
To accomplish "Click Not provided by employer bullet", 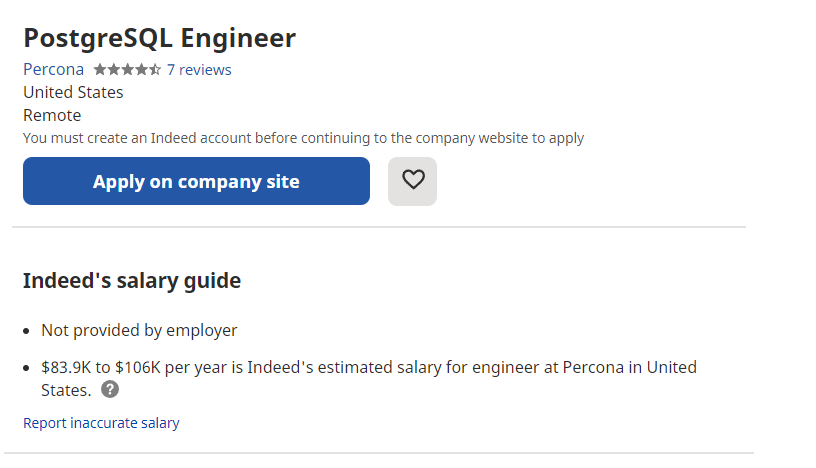I will coord(139,331).
